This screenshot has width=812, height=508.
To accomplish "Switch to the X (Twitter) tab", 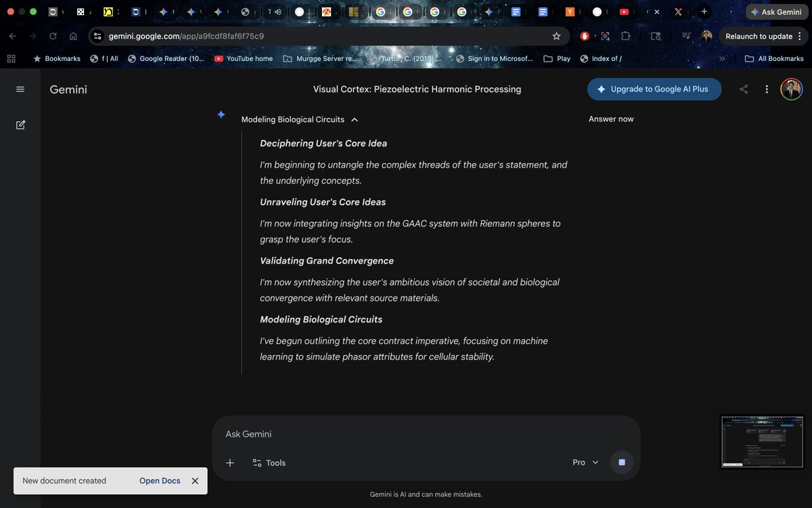I will click(678, 12).
